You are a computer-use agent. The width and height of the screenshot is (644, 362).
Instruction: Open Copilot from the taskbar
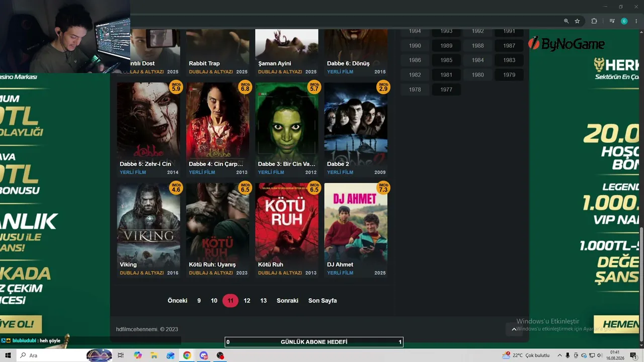[138, 355]
